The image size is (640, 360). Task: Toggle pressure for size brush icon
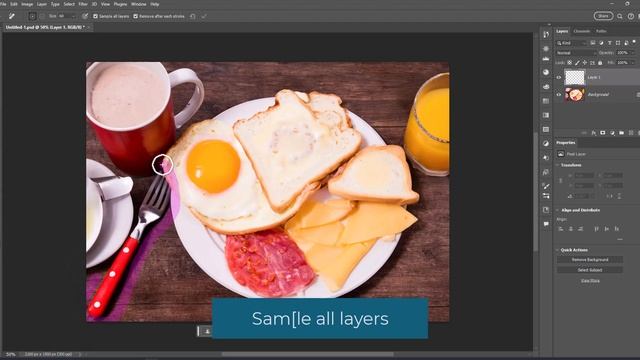point(84,16)
